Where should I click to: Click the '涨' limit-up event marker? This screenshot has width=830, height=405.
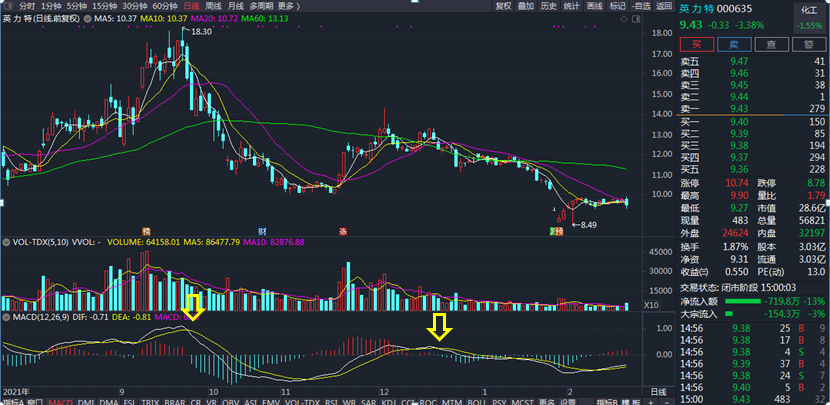(342, 231)
